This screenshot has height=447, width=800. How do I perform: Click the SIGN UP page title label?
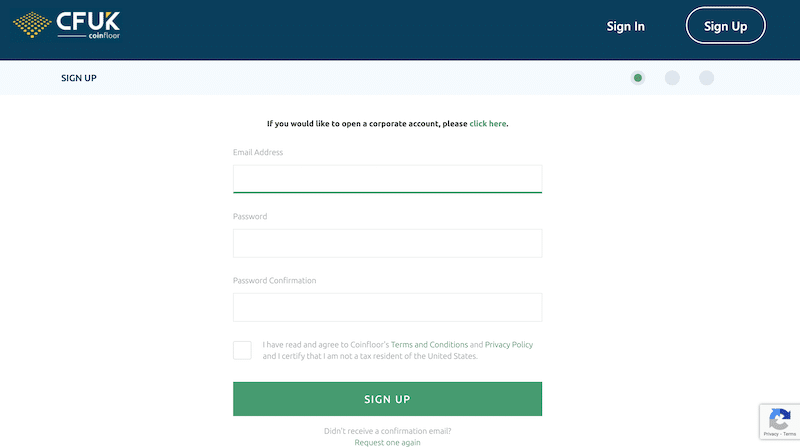coord(79,78)
